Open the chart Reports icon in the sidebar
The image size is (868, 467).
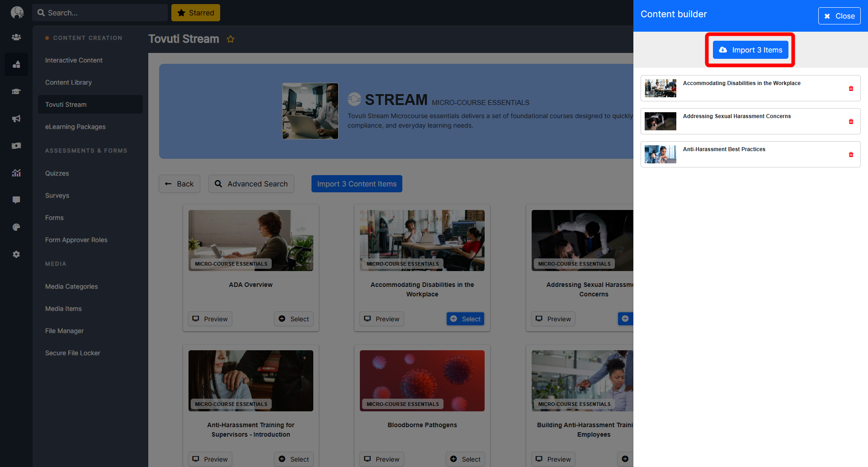point(16,173)
